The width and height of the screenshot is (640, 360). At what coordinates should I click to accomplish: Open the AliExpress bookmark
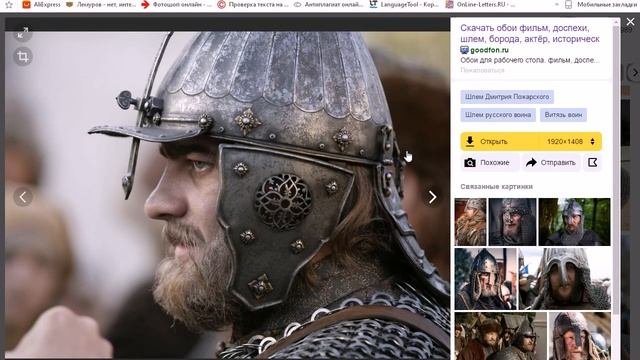point(41,4)
